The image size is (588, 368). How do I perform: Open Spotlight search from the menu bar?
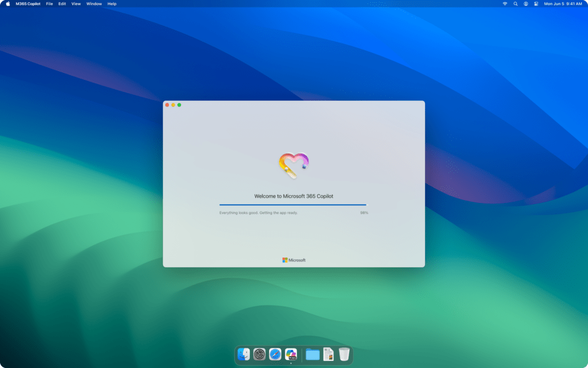tap(516, 3)
